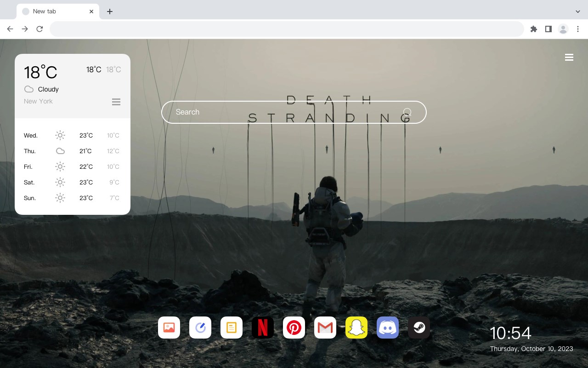Click the Sat. low of 9°C
588x368 pixels.
114,182
